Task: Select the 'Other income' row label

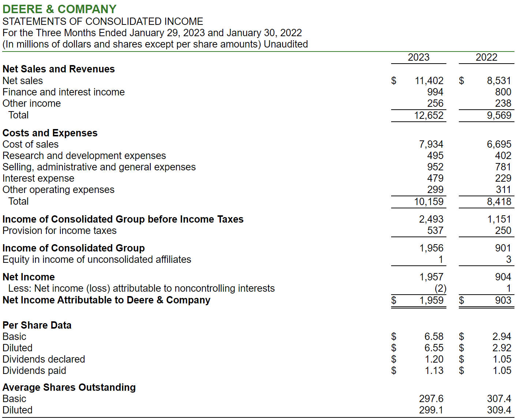Action: coord(32,103)
